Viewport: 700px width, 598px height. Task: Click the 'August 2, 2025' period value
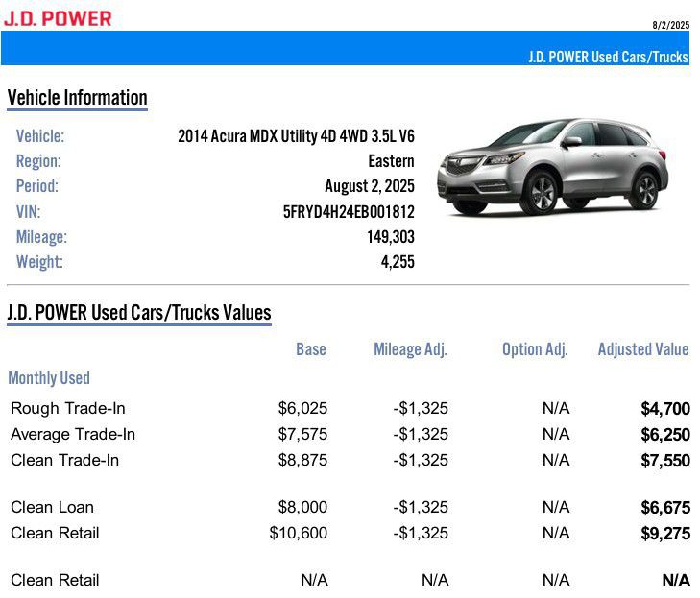coord(370,186)
